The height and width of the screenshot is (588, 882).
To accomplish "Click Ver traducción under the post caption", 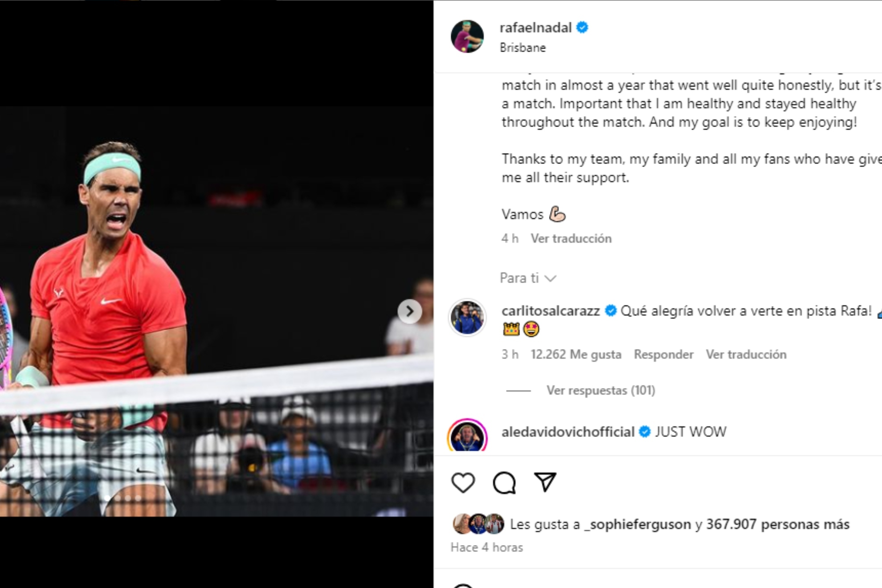I will pos(571,239).
